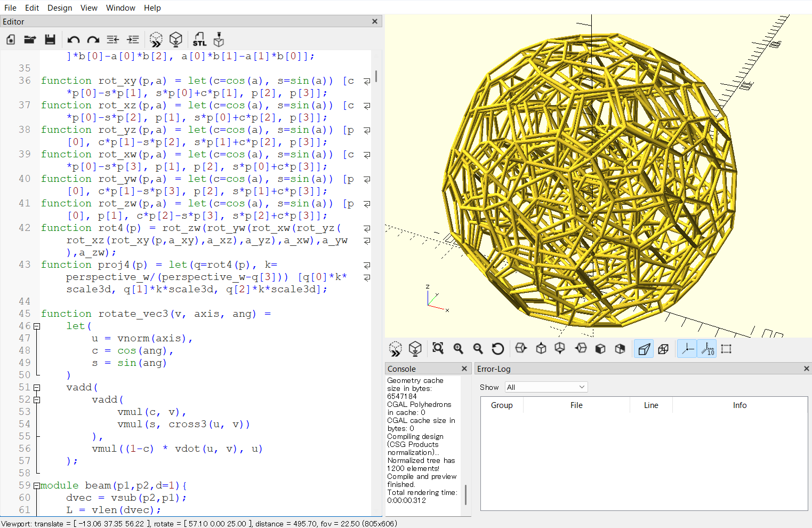Open the Help menu
812x528 pixels.
coord(152,7)
